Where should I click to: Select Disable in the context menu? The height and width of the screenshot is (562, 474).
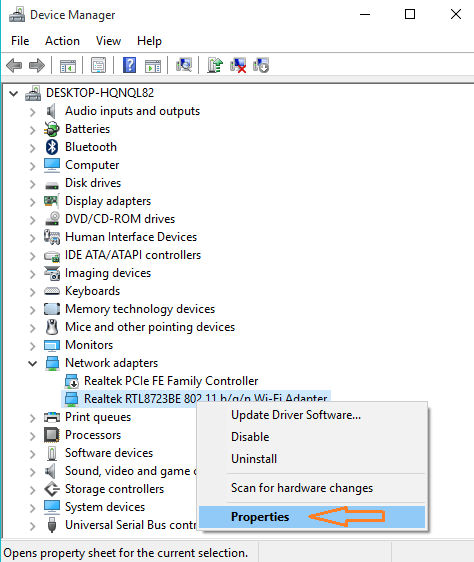[x=250, y=437]
